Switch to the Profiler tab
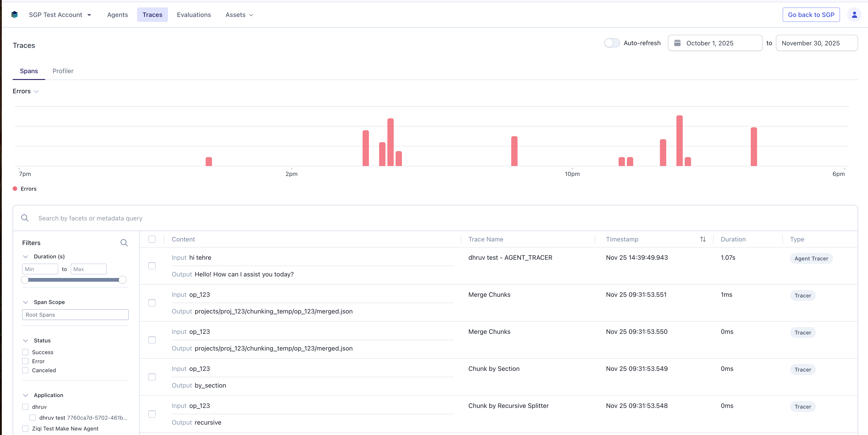868x435 pixels. [x=63, y=71]
